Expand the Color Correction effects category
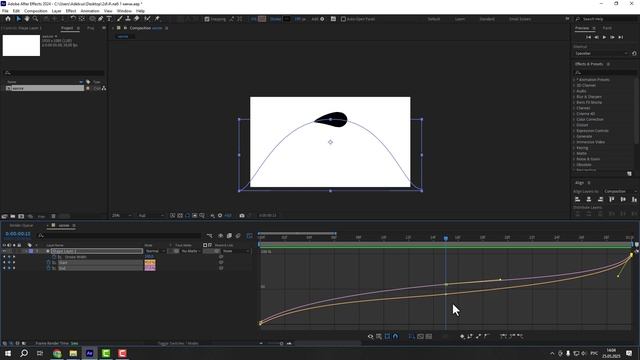This screenshot has height=360, width=640. pyautogui.click(x=574, y=119)
